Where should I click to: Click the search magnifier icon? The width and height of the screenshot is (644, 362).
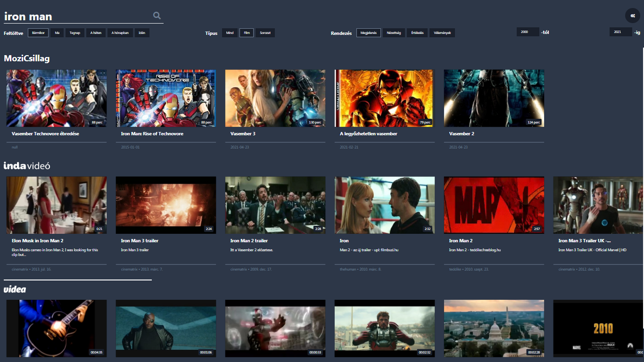(157, 16)
